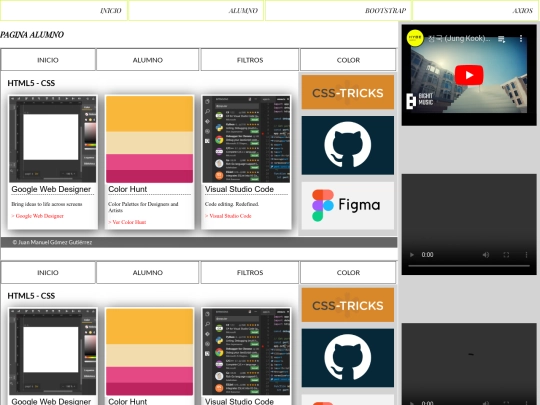This screenshot has width=540, height=405.
Task: Select the second COLOR tab below the footer
Action: (348, 272)
